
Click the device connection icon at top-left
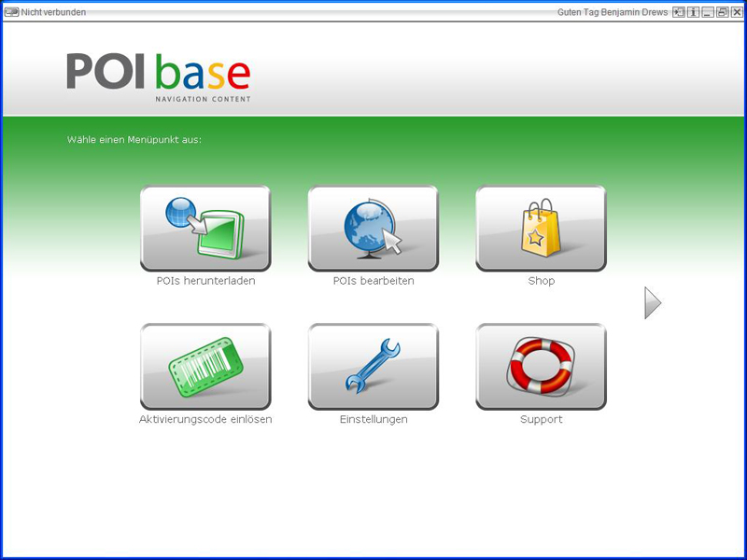click(x=11, y=12)
